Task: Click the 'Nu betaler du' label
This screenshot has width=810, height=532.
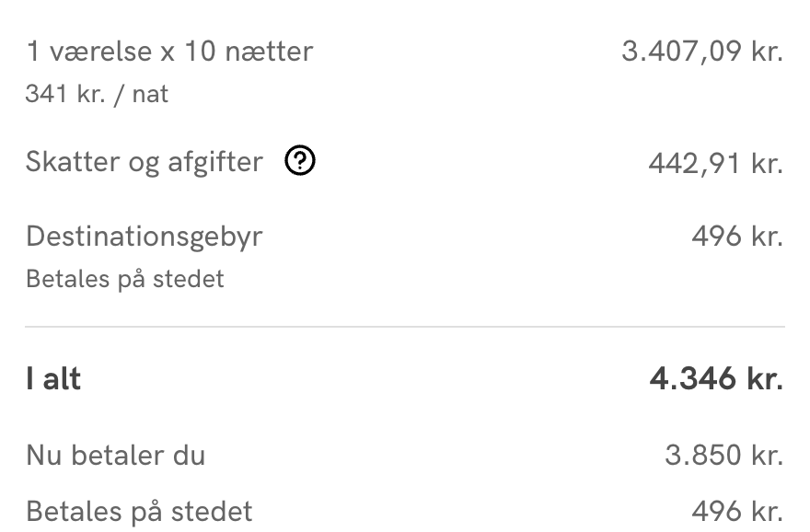Action: (116, 455)
